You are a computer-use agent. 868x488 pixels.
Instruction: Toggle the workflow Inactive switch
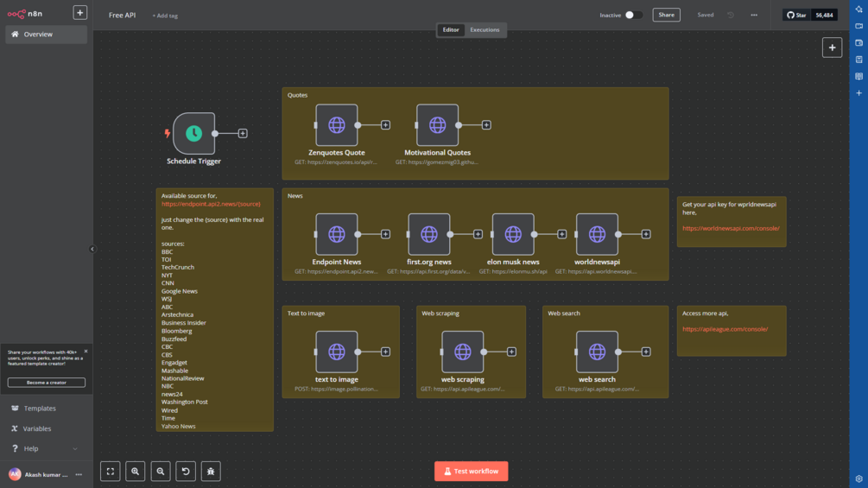634,15
